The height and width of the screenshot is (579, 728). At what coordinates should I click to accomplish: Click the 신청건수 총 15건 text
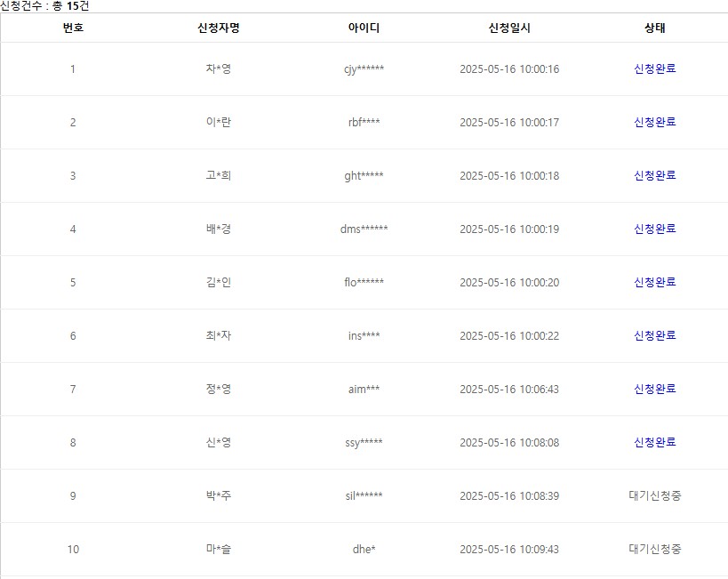[44, 6]
